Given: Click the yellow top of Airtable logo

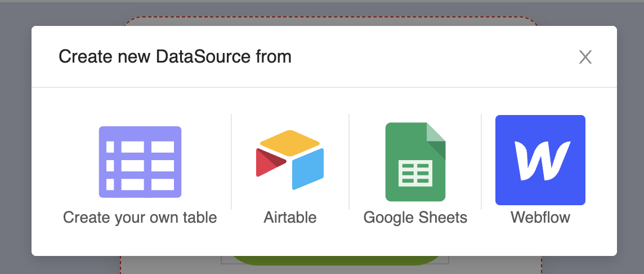Looking at the screenshot, I should pos(290,142).
